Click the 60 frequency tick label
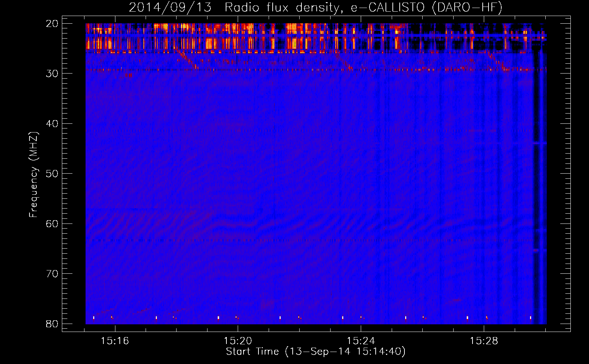The height and width of the screenshot is (364, 589). tap(52, 224)
